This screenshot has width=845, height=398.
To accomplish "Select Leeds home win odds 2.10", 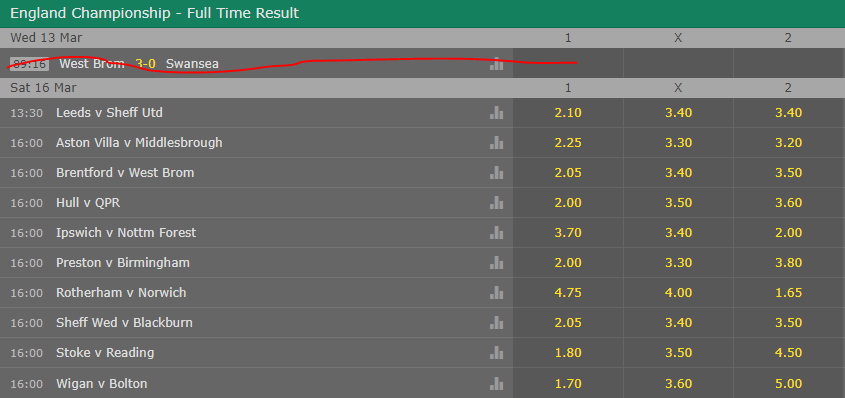I will [x=568, y=113].
